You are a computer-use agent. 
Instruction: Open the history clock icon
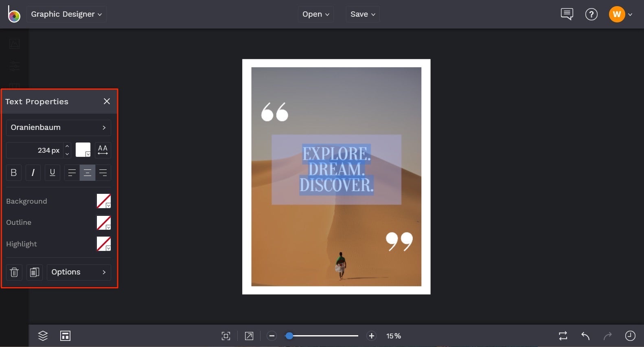(630, 336)
